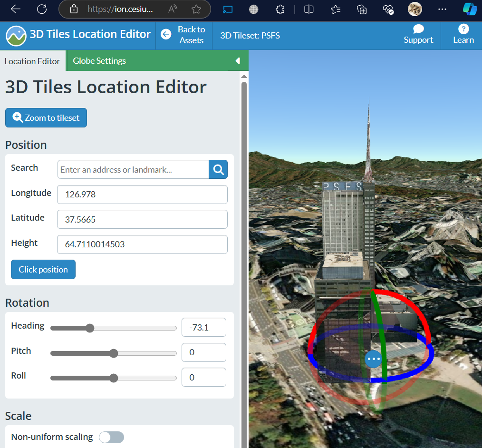The width and height of the screenshot is (482, 448).
Task: Click Zoom to tileset button
Action: click(46, 118)
